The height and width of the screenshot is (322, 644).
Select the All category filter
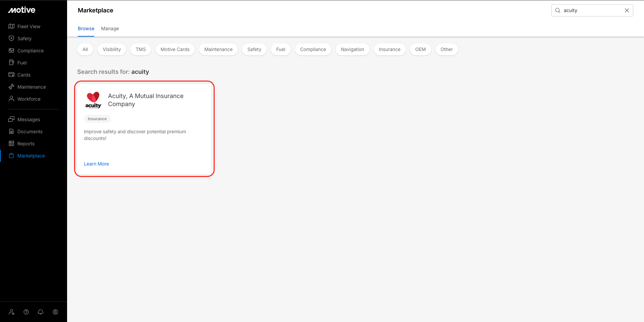point(85,49)
